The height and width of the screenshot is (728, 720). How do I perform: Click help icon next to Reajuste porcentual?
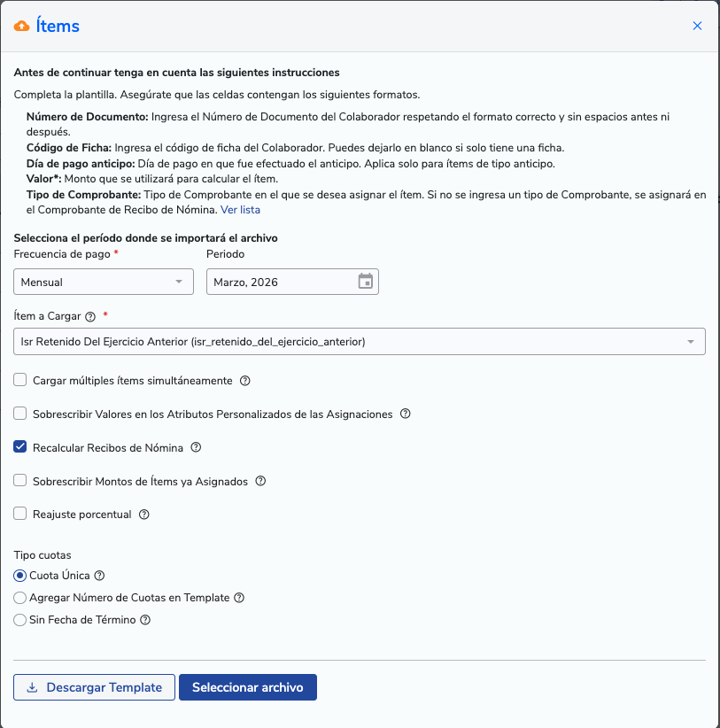pos(143,515)
